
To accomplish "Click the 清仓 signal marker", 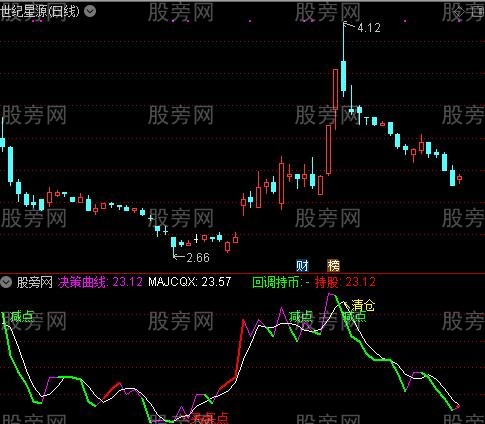I will point(363,305).
